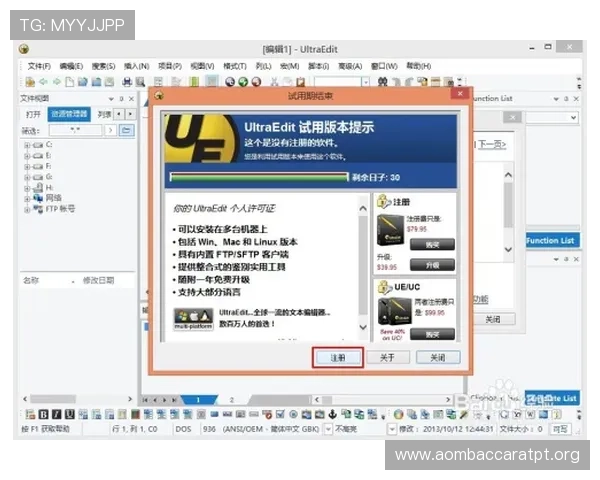Click the 关闭 button at trial dialog bottom
This screenshot has height=480, width=600.
coord(438,358)
